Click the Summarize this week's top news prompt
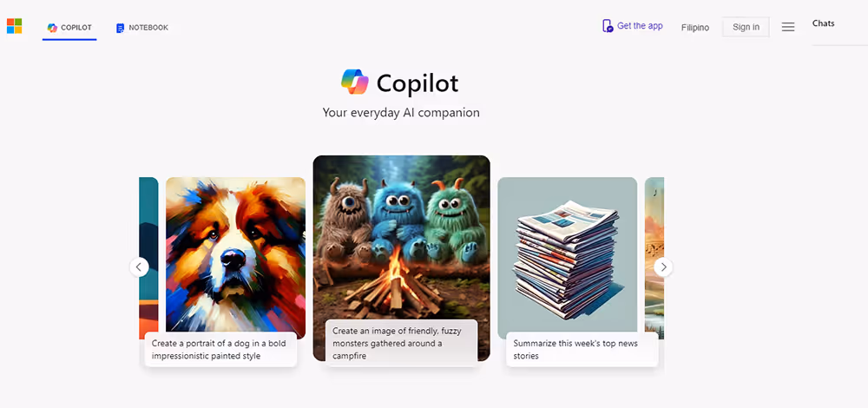 coord(582,349)
